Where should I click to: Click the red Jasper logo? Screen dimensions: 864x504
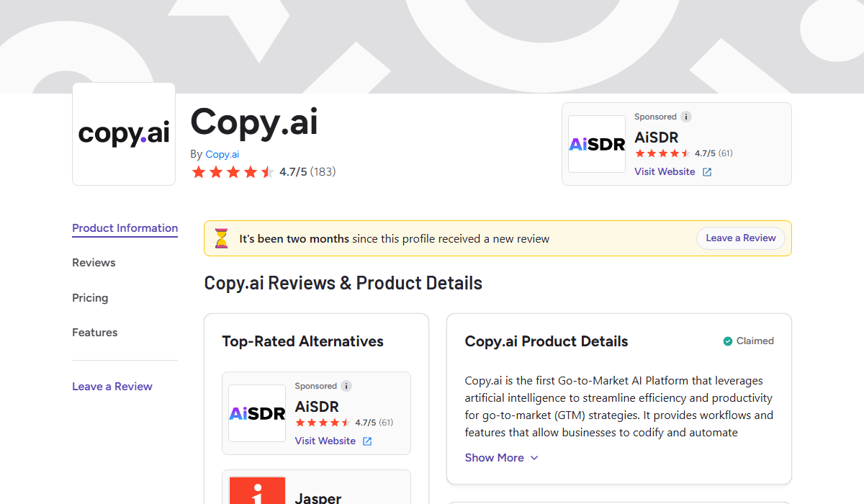(257, 492)
